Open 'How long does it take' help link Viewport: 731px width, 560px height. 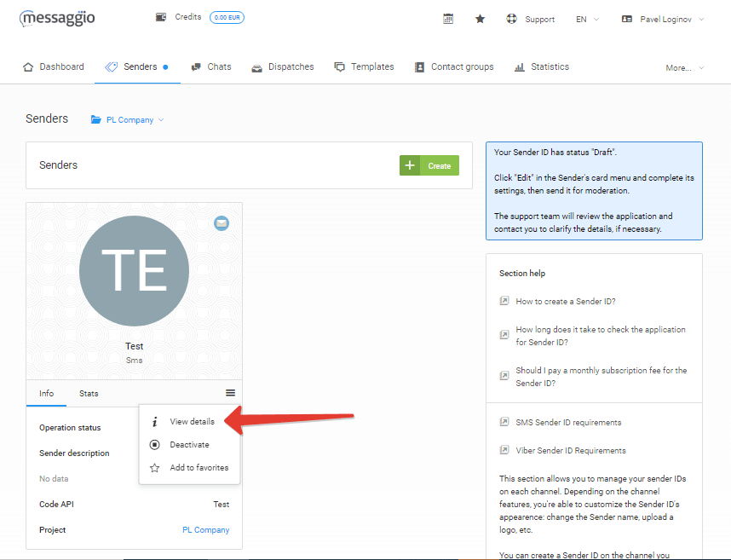click(601, 336)
